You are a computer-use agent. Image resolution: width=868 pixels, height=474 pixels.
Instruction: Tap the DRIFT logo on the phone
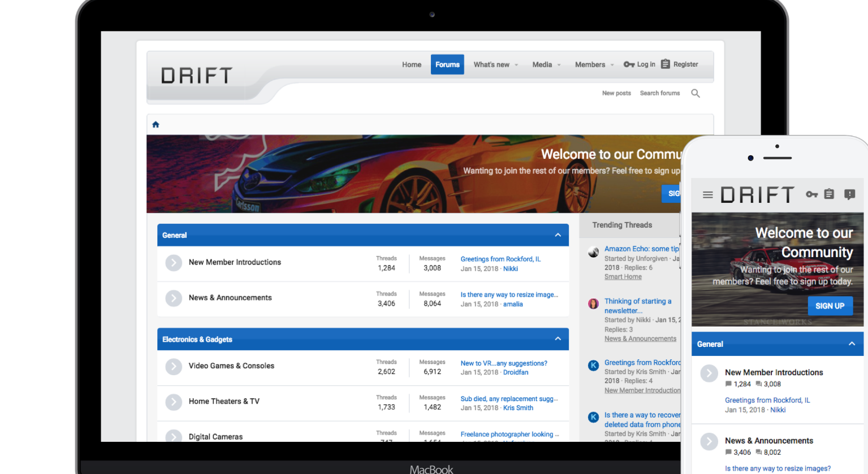tap(758, 195)
